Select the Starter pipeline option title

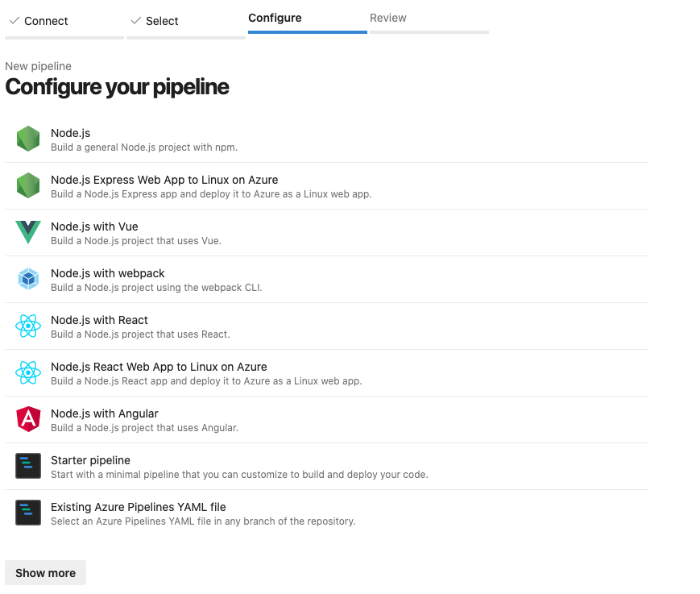coord(90,460)
